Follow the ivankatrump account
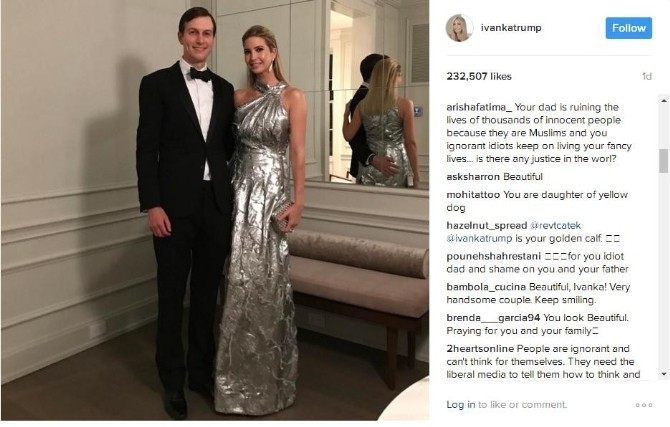This screenshot has width=670, height=427. [x=629, y=28]
